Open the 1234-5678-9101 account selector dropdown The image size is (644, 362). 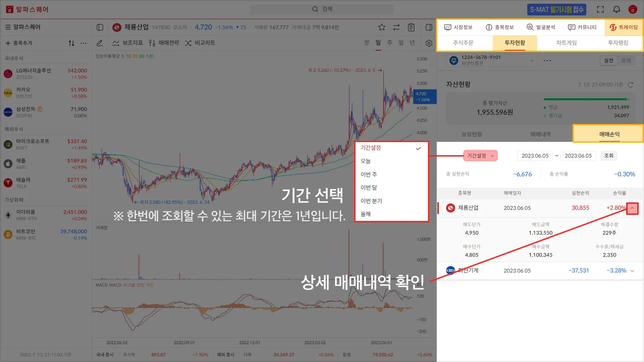click(492, 60)
